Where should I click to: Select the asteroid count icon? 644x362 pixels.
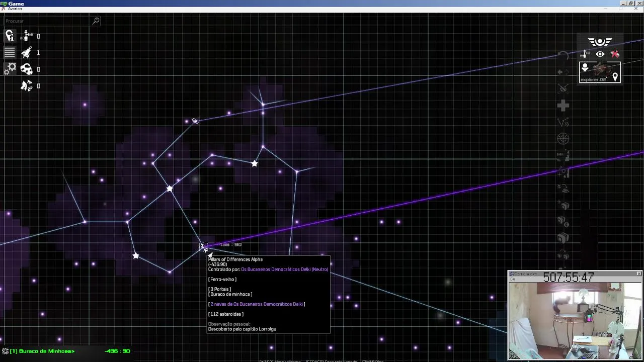coord(27,69)
